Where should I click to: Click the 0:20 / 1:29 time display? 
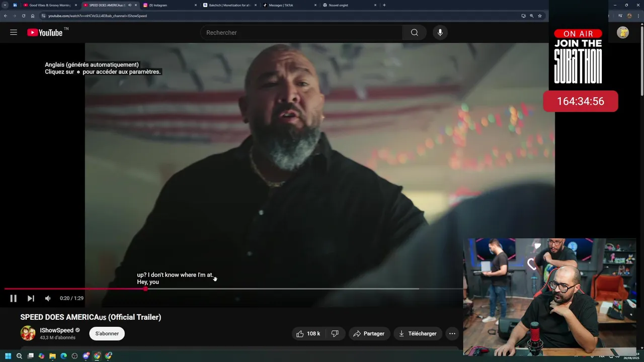pyautogui.click(x=71, y=298)
